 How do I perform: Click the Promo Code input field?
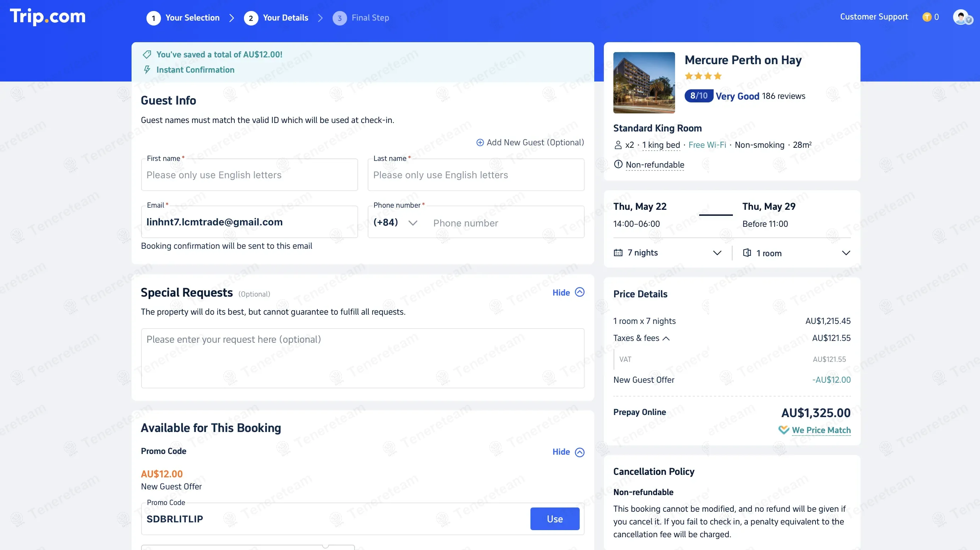tap(335, 519)
